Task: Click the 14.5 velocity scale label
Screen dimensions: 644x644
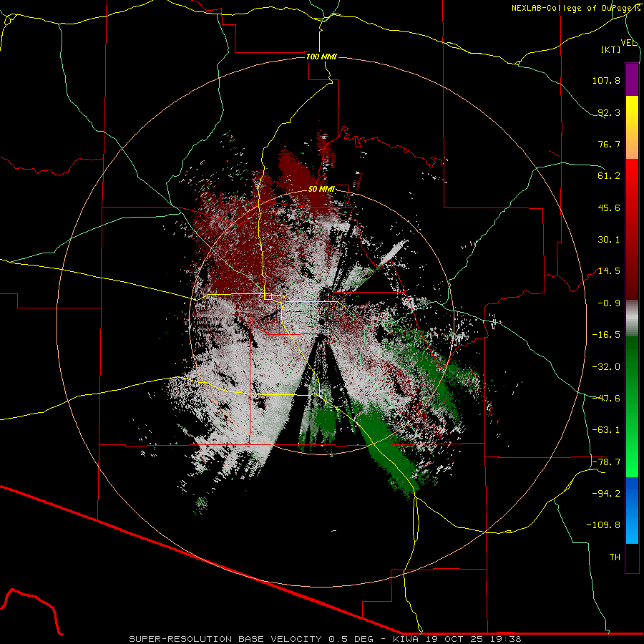Action: [x=609, y=271]
